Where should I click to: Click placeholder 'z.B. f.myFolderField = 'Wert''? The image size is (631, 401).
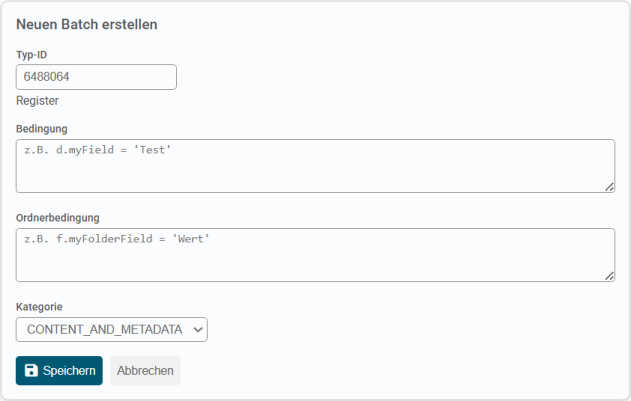[x=117, y=239]
